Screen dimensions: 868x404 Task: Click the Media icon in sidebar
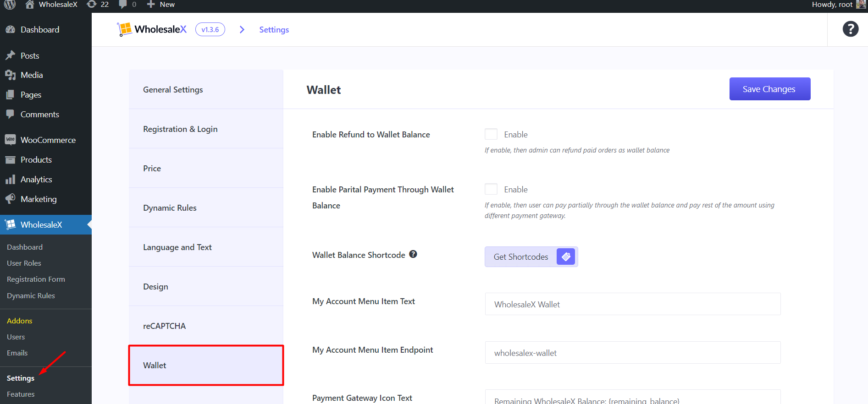[x=11, y=75]
